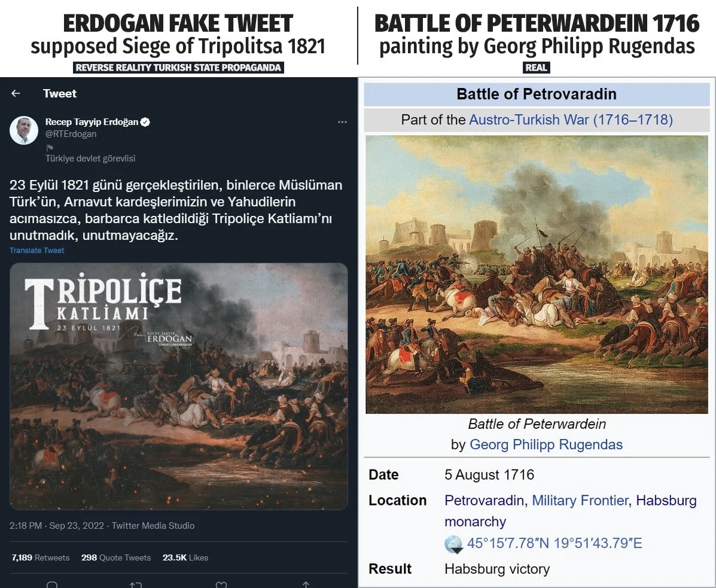716x588 pixels.
Task: Click the Habsburg monarchy link
Action: tap(666, 500)
